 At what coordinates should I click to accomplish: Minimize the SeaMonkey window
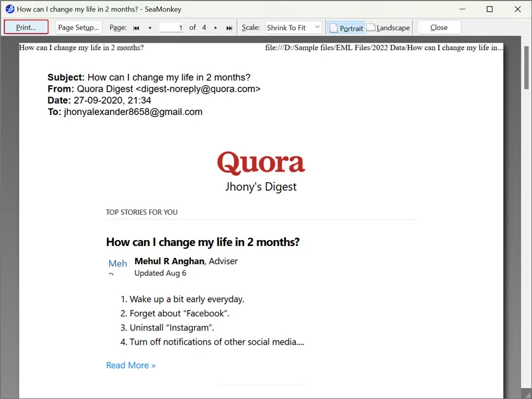pyautogui.click(x=462, y=9)
